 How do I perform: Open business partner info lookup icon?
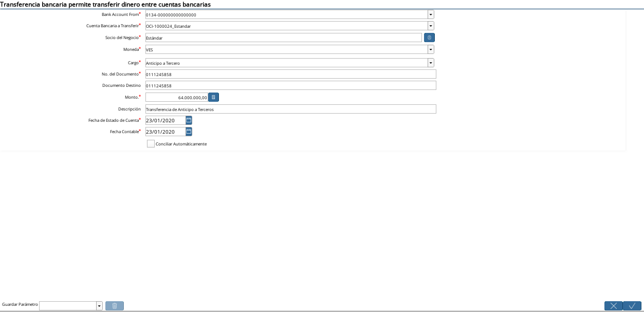(429, 38)
